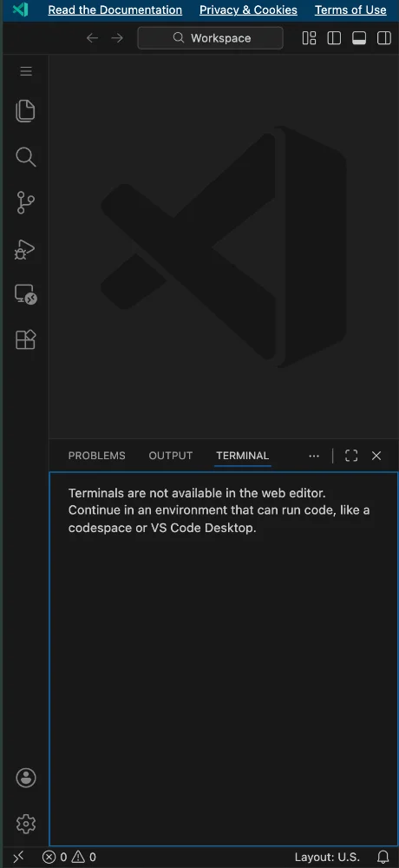The image size is (399, 868).
Task: Close the bottom panel
Action: [x=376, y=456]
